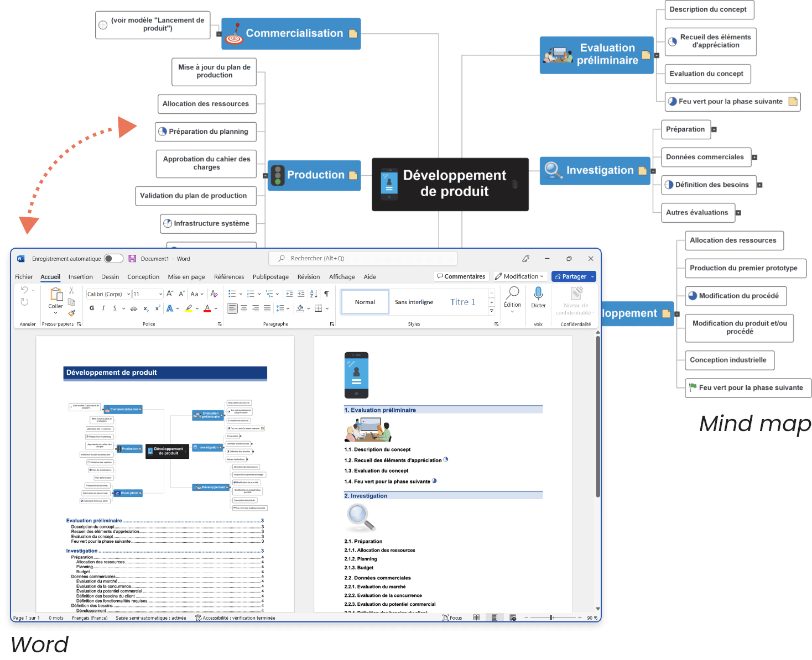The height and width of the screenshot is (660, 812).
Task: Increase font size with the grow icon
Action: tap(170, 294)
